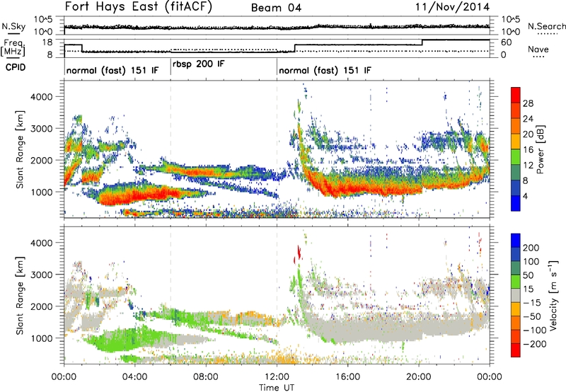Select the 'Beam 04' heading
Image resolution: width=566 pixels, height=392 pixels.
276,8
